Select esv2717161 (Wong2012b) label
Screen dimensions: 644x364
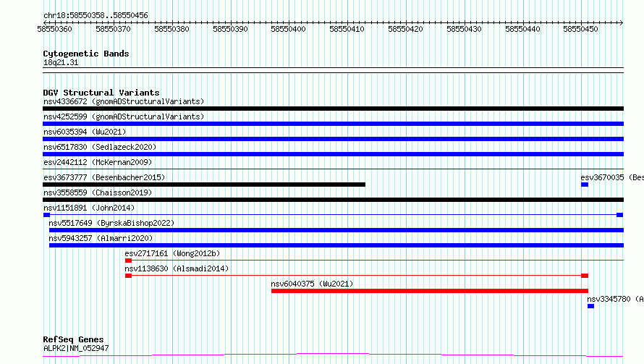coord(172,253)
